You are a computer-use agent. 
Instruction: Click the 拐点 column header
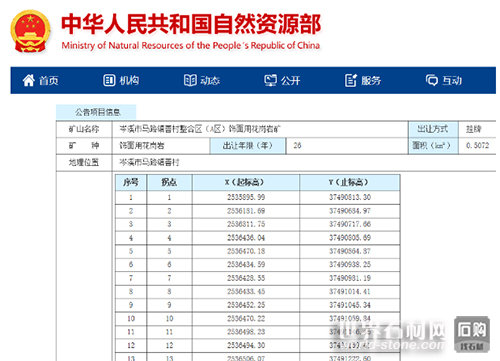click(x=169, y=182)
